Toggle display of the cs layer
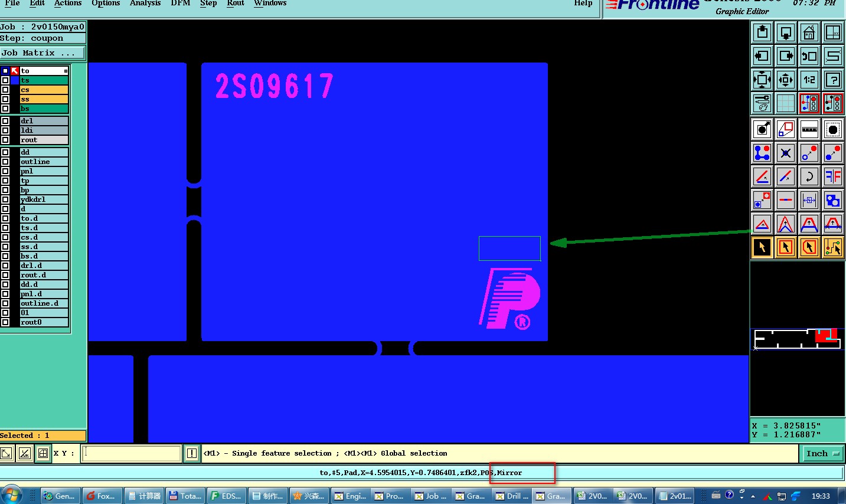This screenshot has height=504, width=846. pos(5,90)
